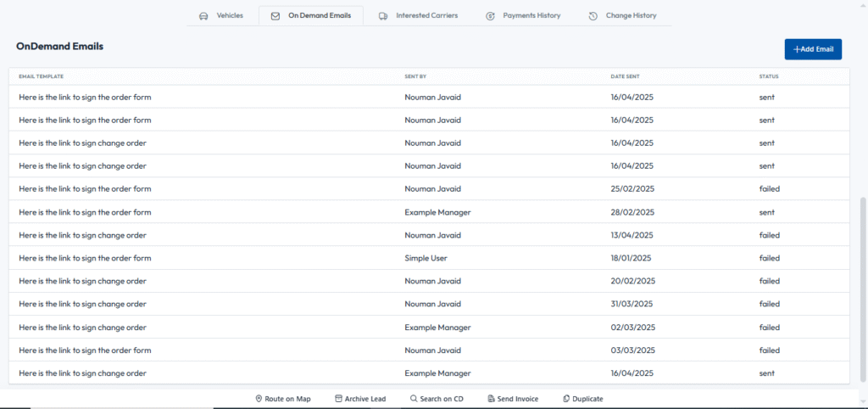Click the Archive Lead label

pos(365,399)
